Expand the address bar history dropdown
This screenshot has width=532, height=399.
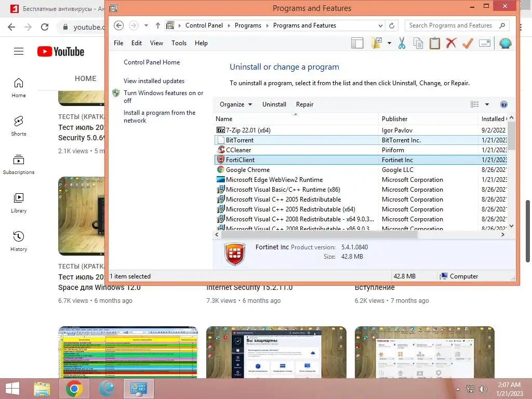pos(380,26)
